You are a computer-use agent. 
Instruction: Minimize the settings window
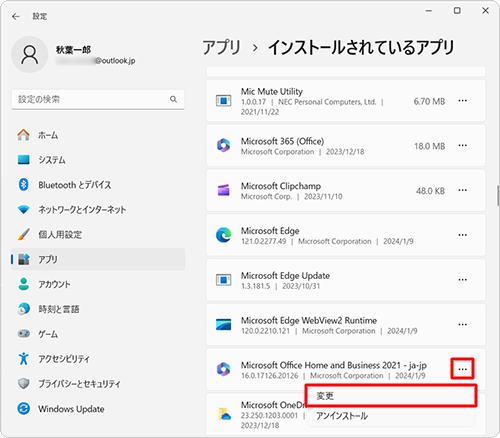pyautogui.click(x=429, y=11)
